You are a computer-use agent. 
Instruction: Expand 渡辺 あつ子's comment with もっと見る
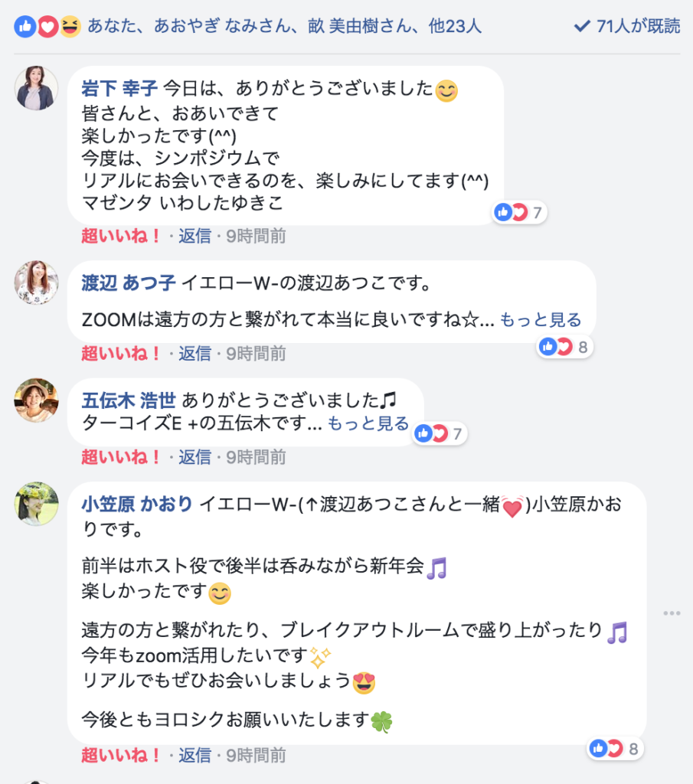541,320
